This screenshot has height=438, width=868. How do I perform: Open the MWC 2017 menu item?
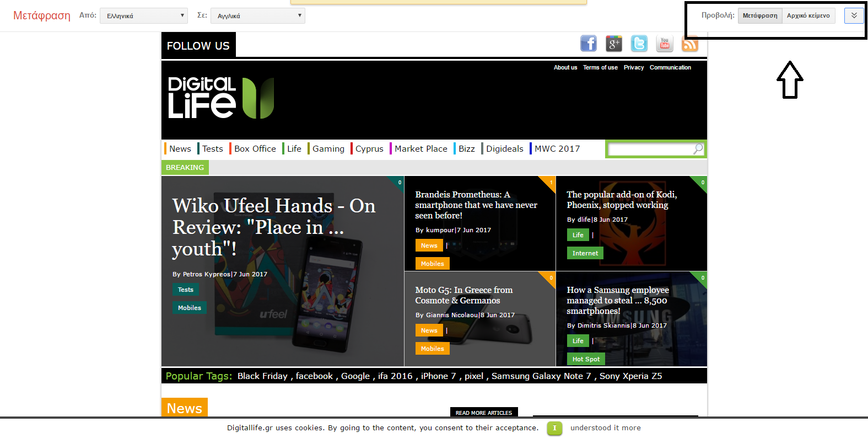(x=557, y=149)
